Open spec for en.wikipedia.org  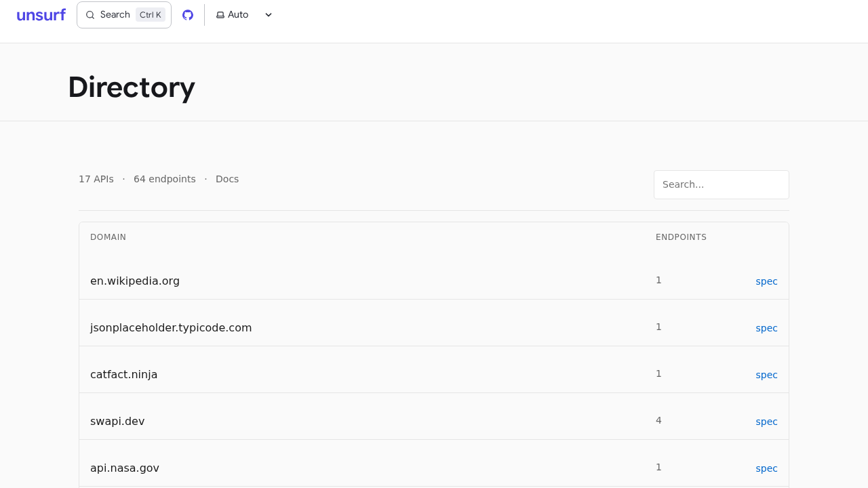[766, 281]
